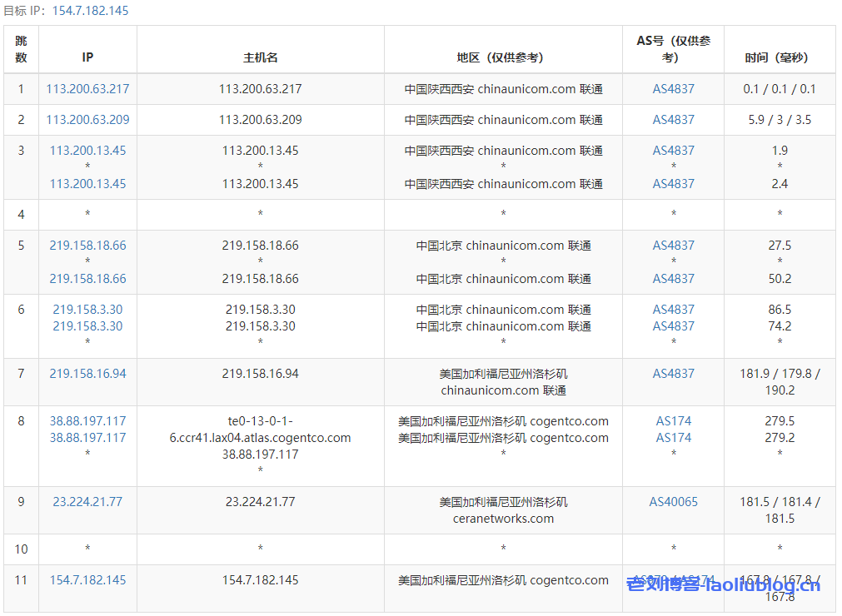Click the 跳数 column header
842x616 pixels.
click(21, 49)
